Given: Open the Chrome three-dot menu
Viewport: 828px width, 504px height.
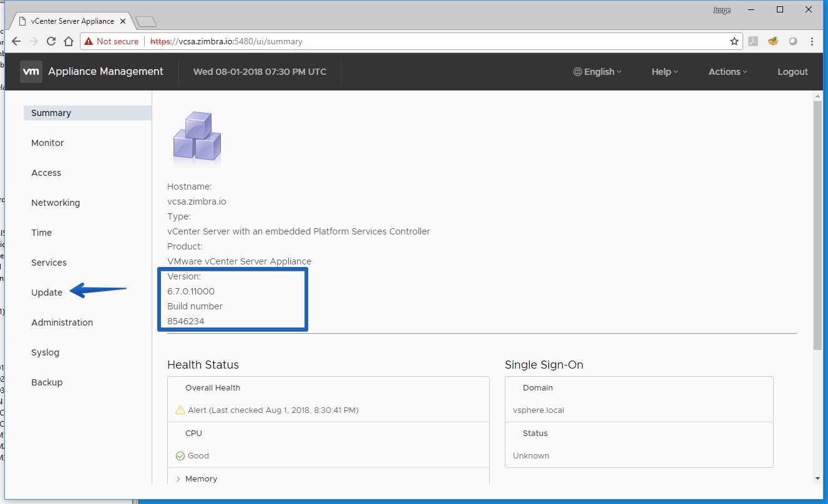Looking at the screenshot, I should (x=812, y=41).
